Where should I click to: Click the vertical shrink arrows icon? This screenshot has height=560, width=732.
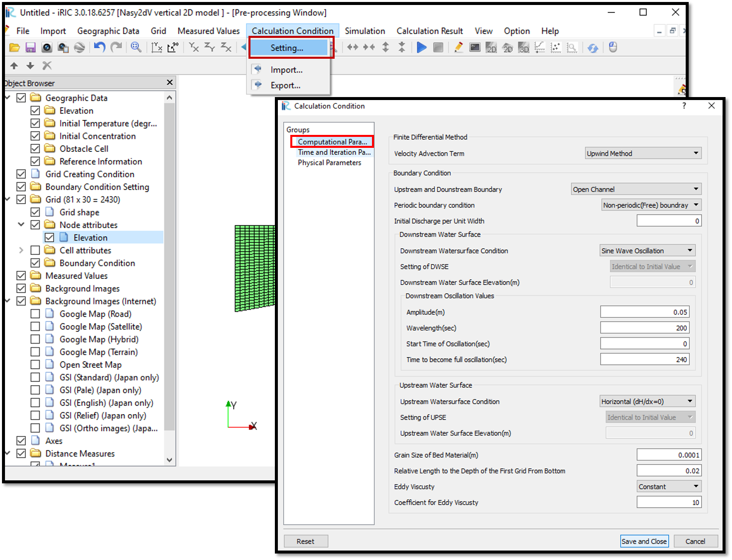402,47
